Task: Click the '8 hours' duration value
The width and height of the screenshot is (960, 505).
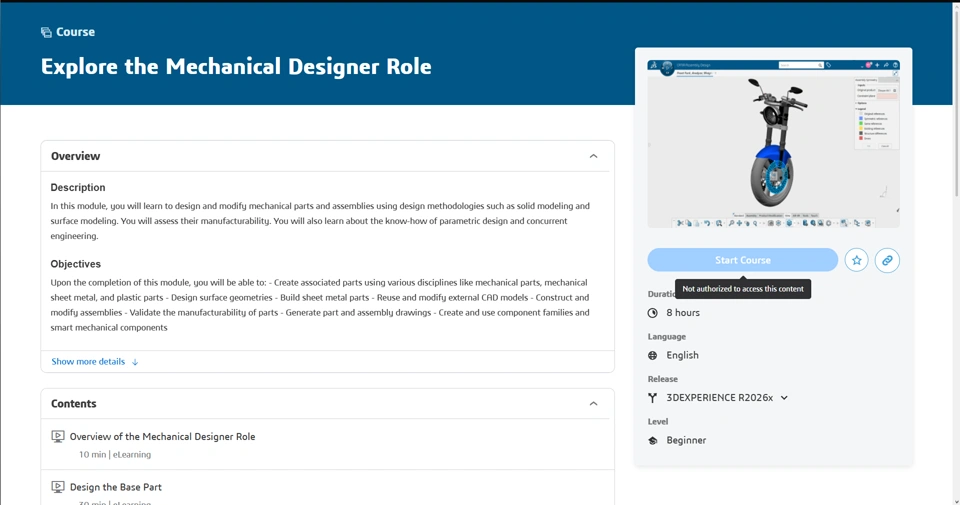Action: click(x=683, y=313)
